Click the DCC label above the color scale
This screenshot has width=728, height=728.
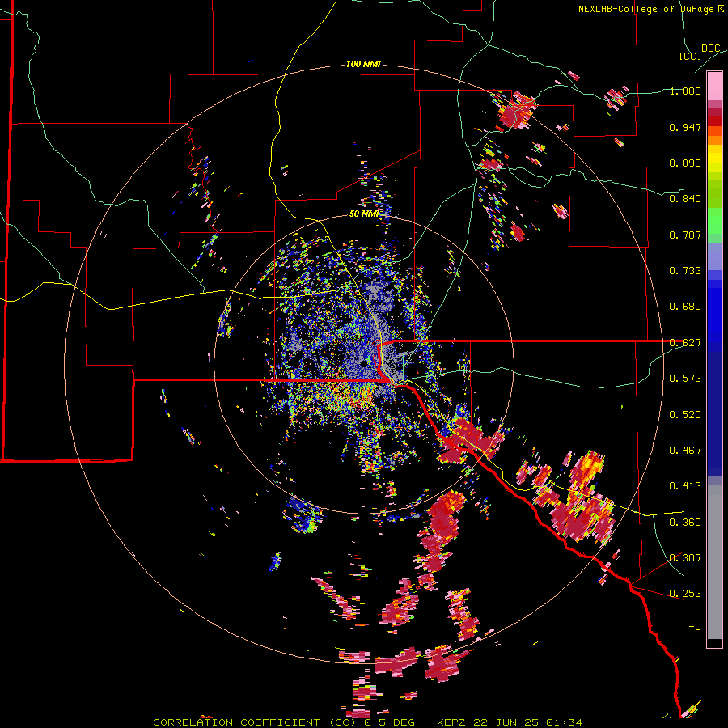tap(711, 49)
